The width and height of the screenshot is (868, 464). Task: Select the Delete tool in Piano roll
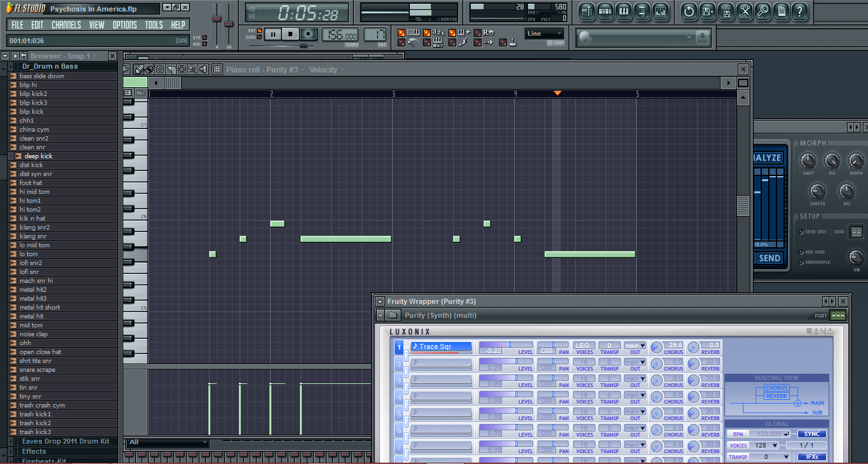pos(160,70)
